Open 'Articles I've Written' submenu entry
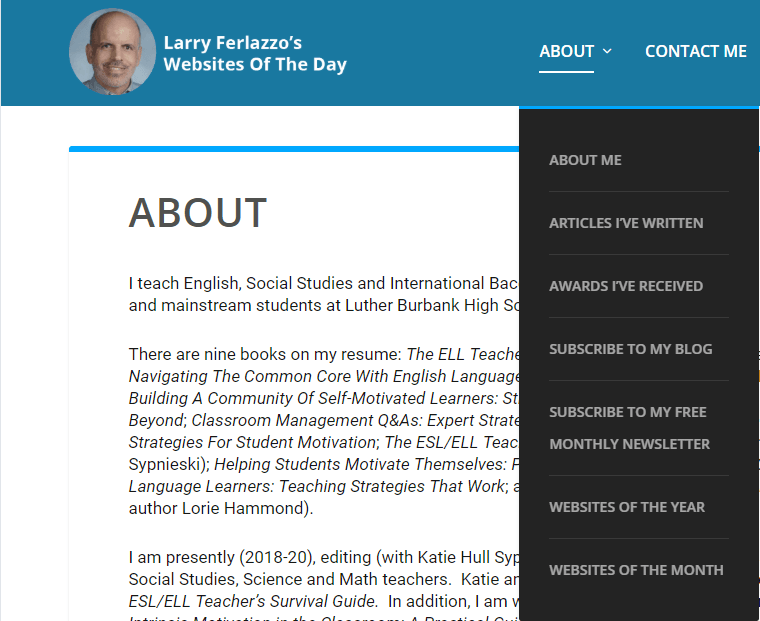 pos(626,223)
